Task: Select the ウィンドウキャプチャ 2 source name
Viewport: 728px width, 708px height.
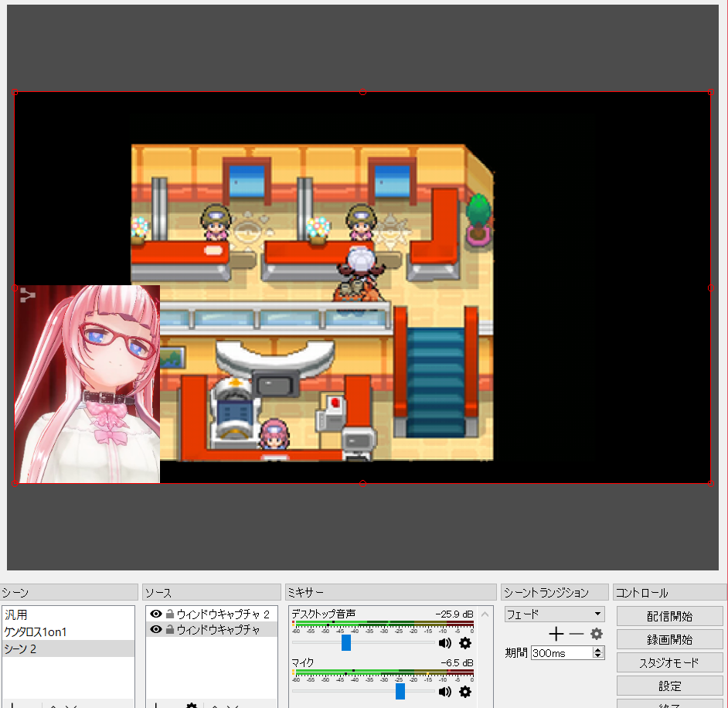Action: coord(223,614)
